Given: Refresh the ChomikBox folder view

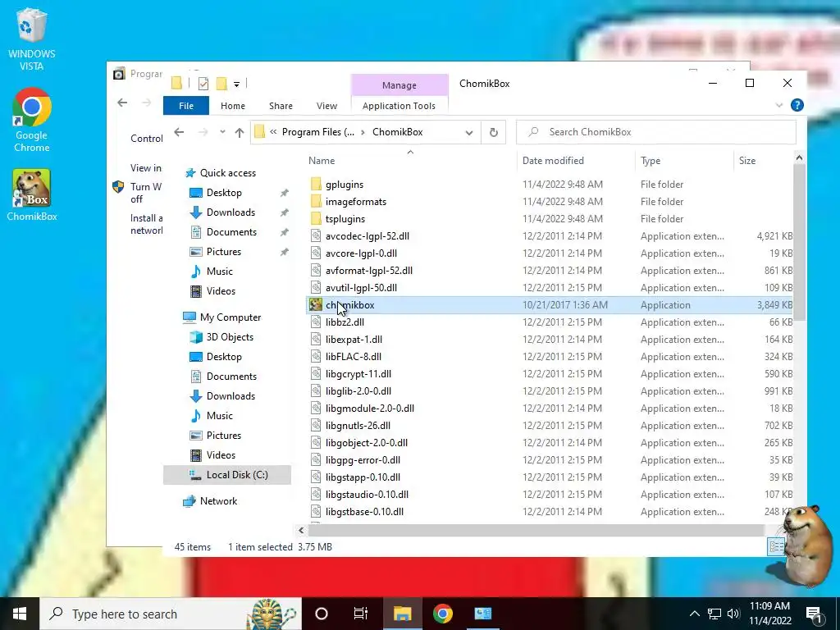Looking at the screenshot, I should (x=493, y=132).
